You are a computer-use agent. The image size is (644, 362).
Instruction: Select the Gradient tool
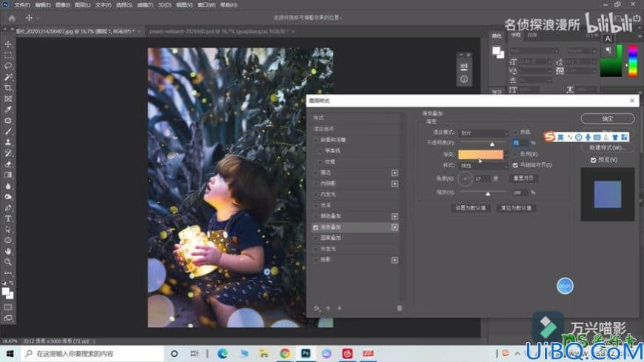click(8, 175)
